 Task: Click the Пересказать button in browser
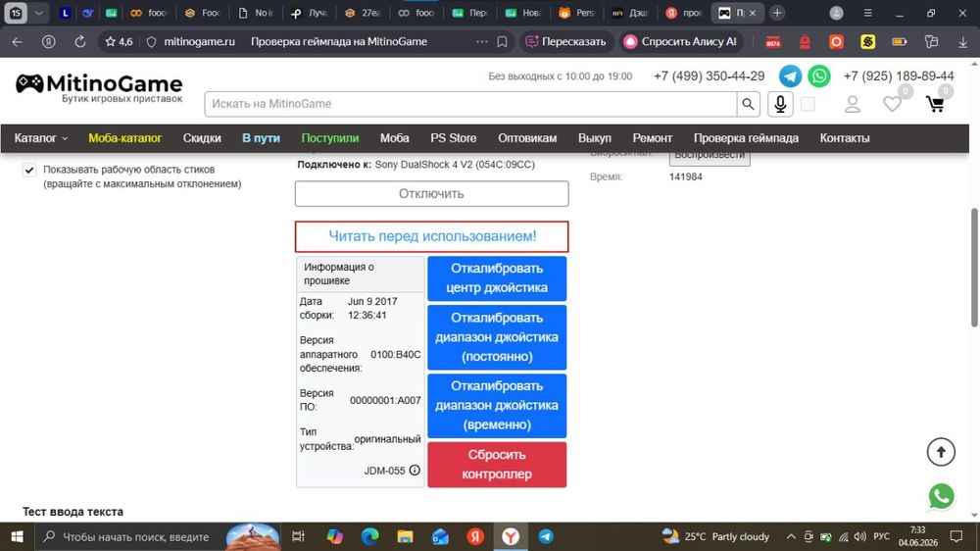pyautogui.click(x=566, y=42)
